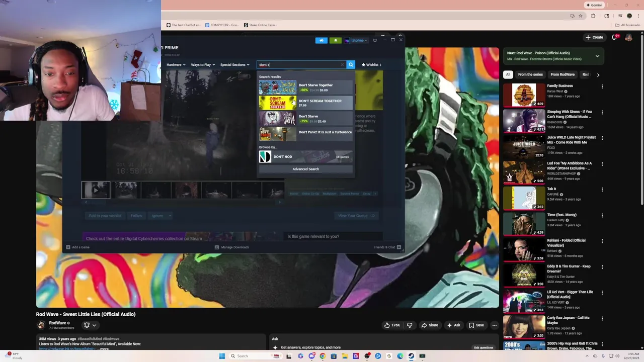Open options for Kehlani - Folded video
The image size is (644, 362).
[x=602, y=241]
